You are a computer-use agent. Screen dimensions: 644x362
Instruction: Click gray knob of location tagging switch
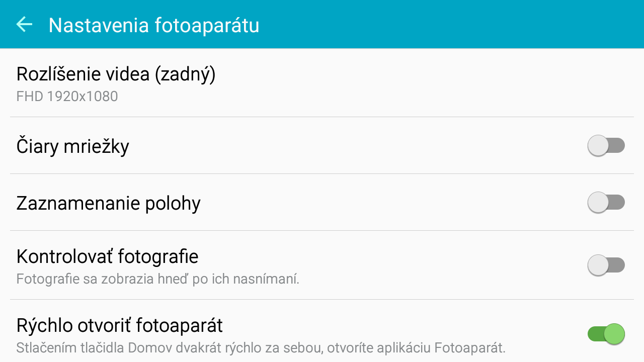598,203
